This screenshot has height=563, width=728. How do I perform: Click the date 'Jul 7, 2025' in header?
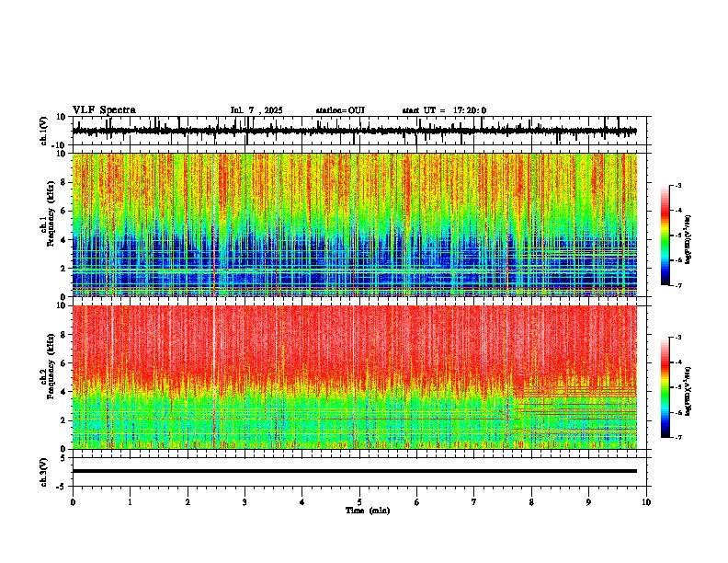pyautogui.click(x=256, y=110)
